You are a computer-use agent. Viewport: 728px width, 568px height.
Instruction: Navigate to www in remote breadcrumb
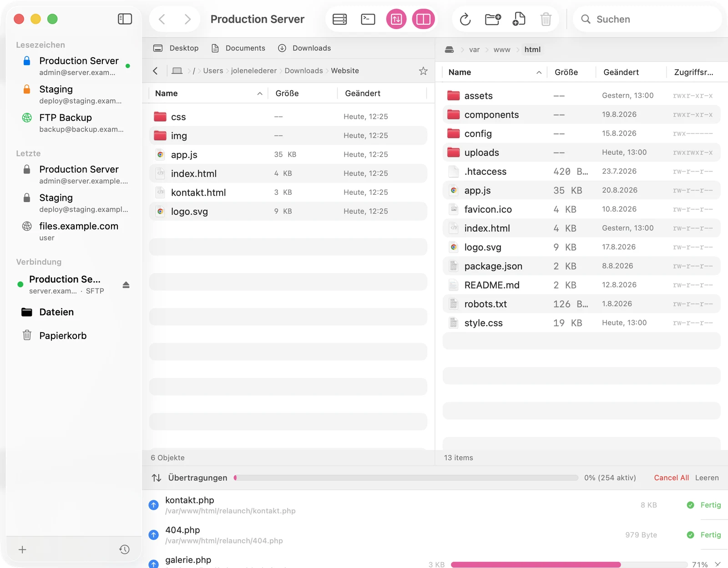click(502, 50)
